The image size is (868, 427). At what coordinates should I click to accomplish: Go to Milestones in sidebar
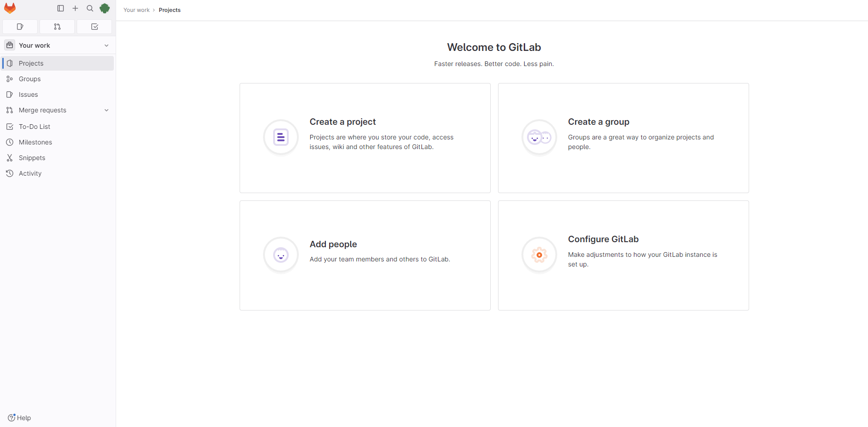point(35,142)
